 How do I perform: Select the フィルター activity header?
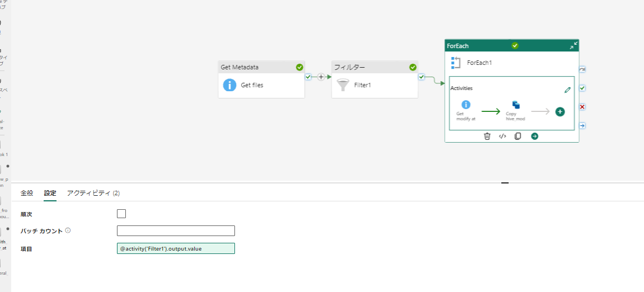tap(374, 67)
